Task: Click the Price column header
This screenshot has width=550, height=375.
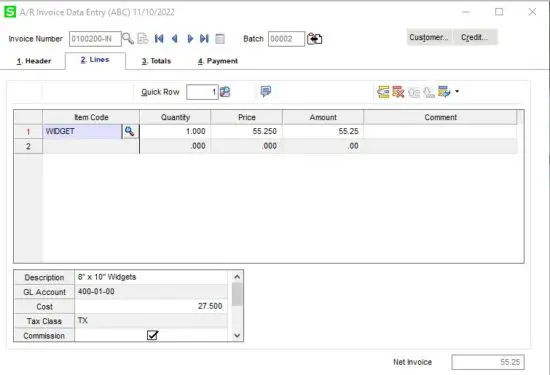Action: [x=247, y=117]
